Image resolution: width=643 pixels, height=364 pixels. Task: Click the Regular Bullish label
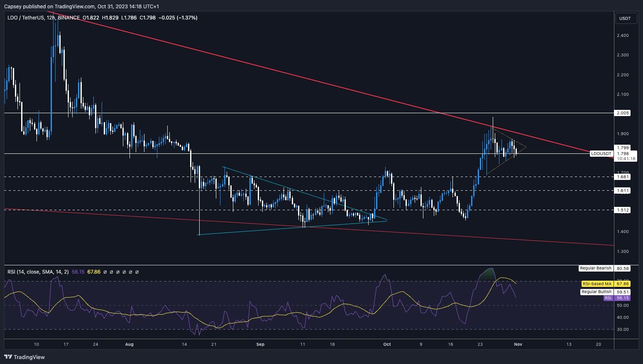pos(597,292)
